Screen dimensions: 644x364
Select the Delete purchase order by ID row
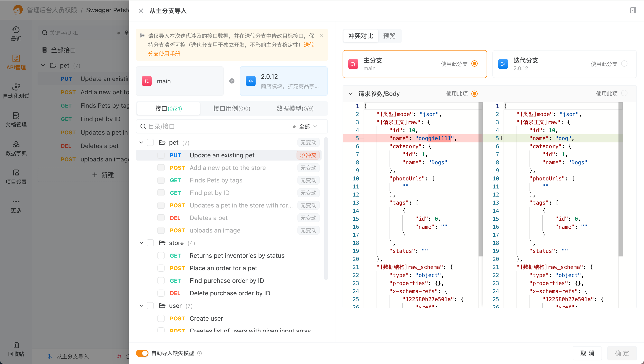(229, 293)
